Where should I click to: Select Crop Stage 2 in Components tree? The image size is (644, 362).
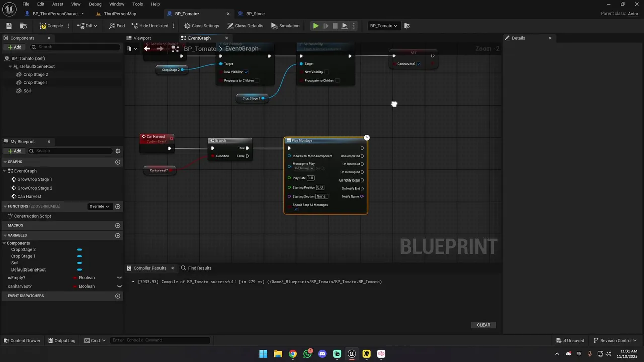click(x=35, y=74)
